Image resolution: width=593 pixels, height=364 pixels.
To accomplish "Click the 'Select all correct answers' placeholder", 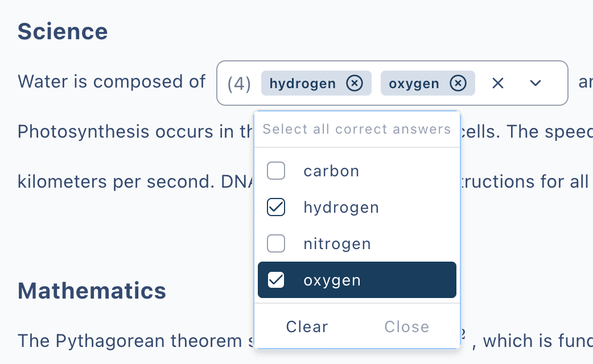I will pyautogui.click(x=356, y=129).
